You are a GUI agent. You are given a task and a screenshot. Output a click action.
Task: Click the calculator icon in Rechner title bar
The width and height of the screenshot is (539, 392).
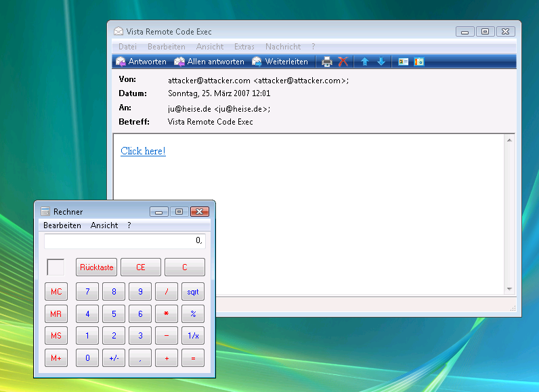(45, 211)
